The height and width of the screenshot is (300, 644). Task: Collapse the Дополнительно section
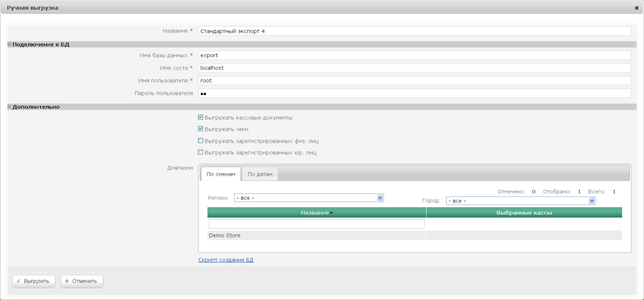(x=10, y=107)
